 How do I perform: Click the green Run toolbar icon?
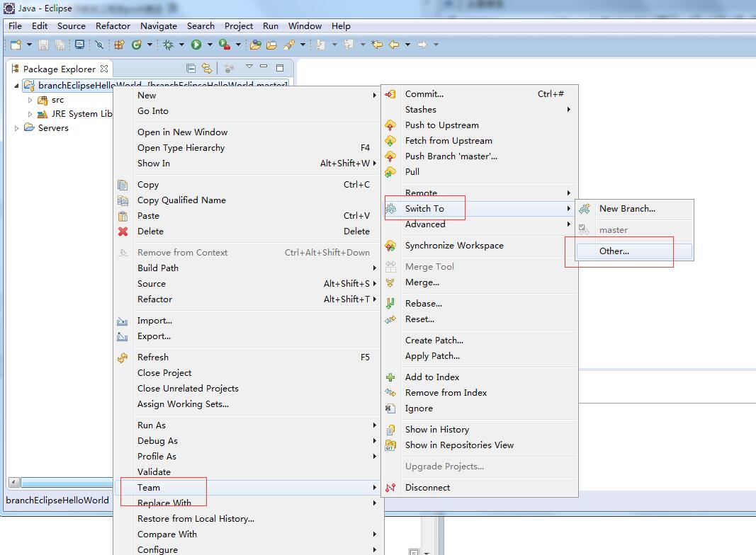pyautogui.click(x=196, y=45)
